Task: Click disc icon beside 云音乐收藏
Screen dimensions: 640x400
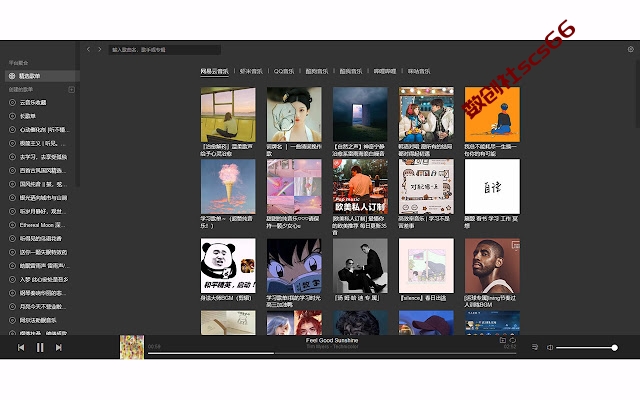Action: pos(12,102)
